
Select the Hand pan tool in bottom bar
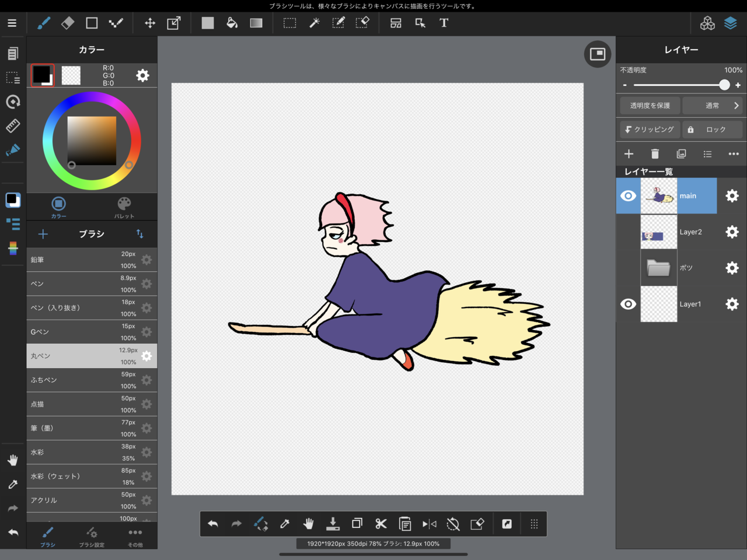tap(308, 524)
